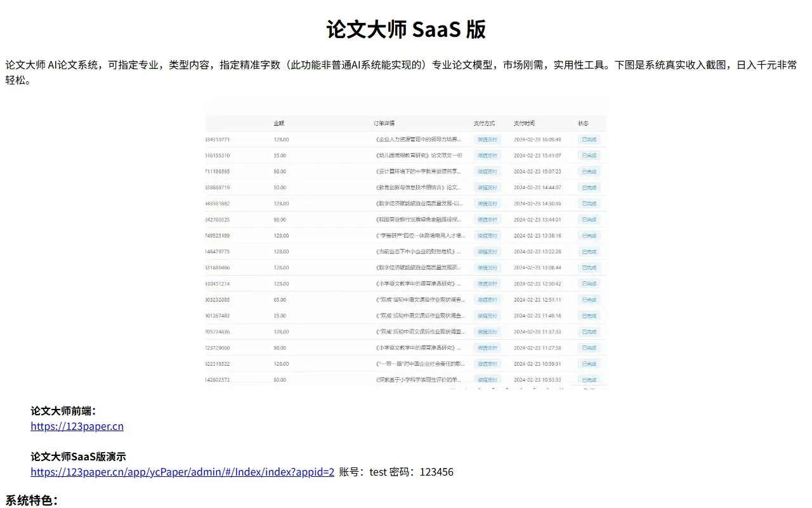Click the 微信支付 badge on the 65.00 双减 order
This screenshot has width=812, height=508.
coord(487,299)
